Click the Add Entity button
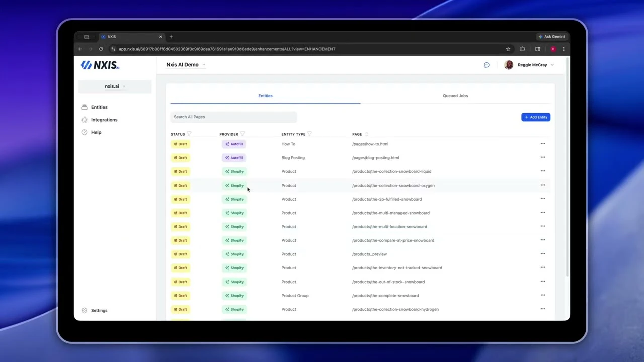Viewport: 644px width, 362px height. click(536, 117)
